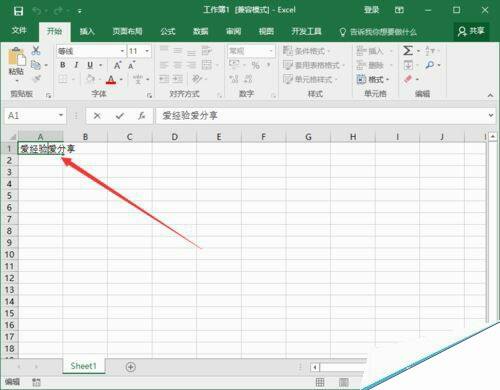Click the Clear eraser icon

(x=408, y=79)
